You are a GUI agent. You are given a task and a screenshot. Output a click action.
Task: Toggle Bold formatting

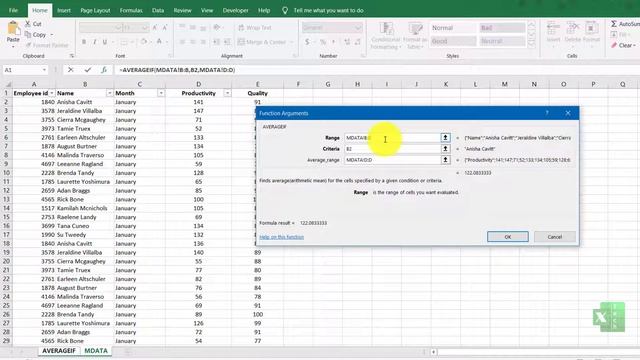click(84, 42)
